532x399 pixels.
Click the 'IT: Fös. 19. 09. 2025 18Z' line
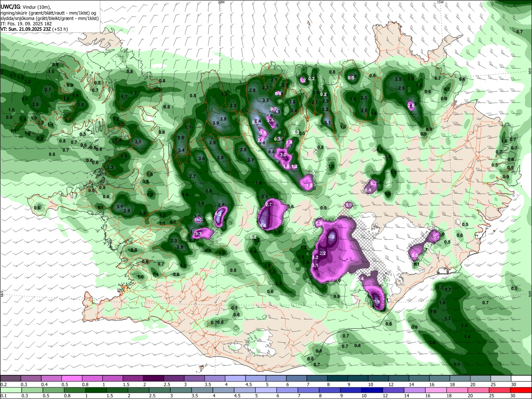pyautogui.click(x=26, y=24)
